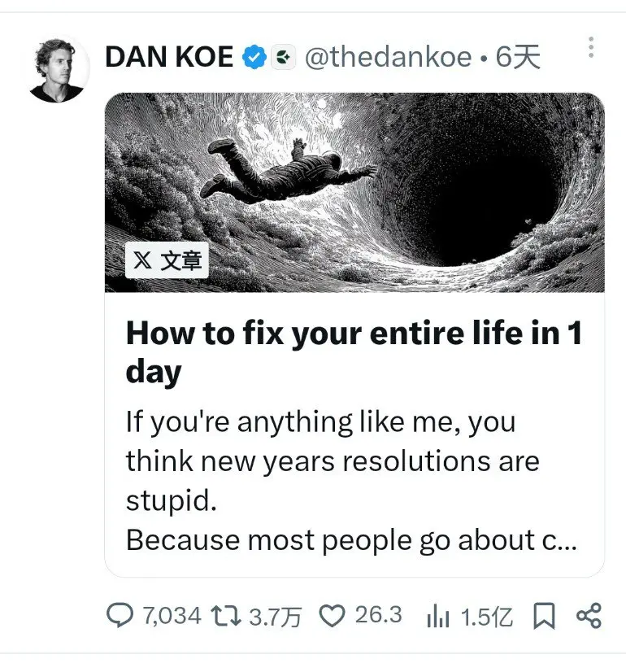Open Dan Koe's profile avatar
The width and height of the screenshot is (626, 672).
click(57, 71)
